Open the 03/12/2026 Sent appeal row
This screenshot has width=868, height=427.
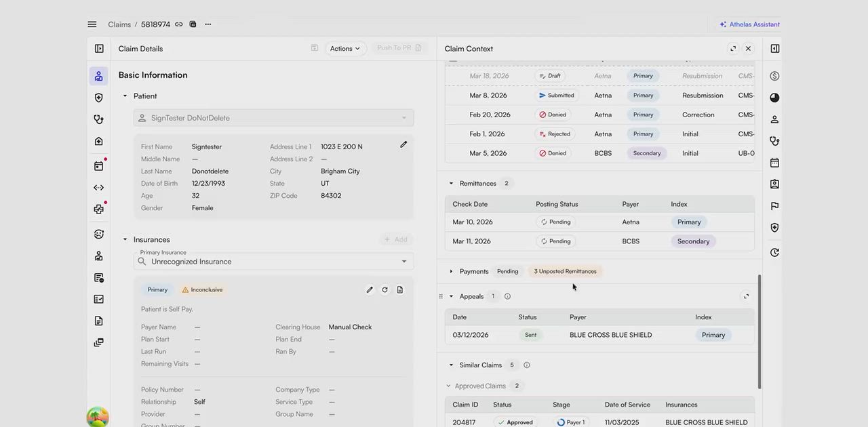click(599, 335)
